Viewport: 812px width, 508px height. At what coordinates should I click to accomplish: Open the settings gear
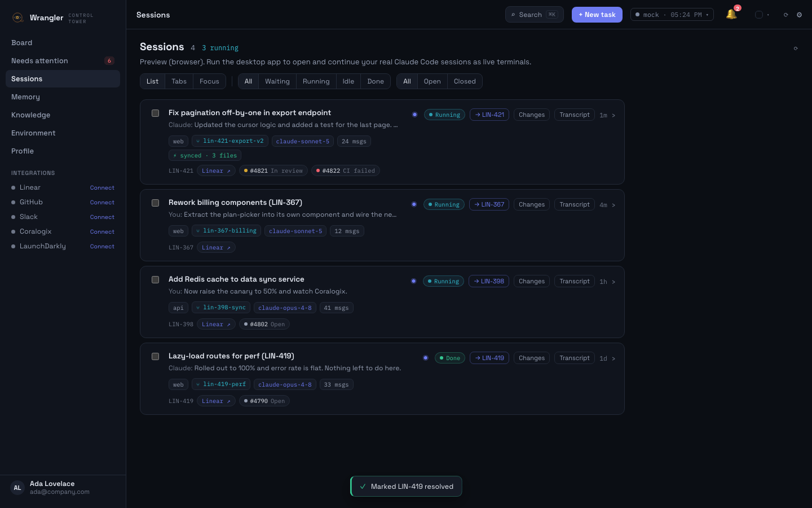pos(799,15)
